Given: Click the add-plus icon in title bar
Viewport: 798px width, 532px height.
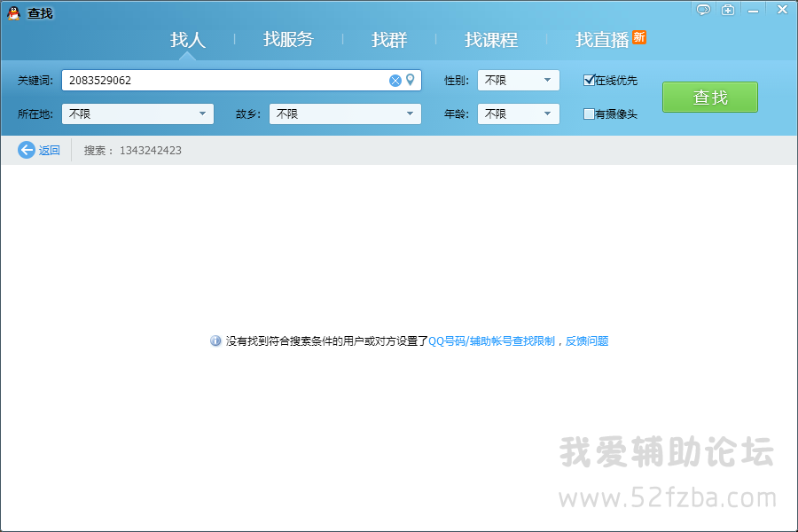Looking at the screenshot, I should click(728, 10).
